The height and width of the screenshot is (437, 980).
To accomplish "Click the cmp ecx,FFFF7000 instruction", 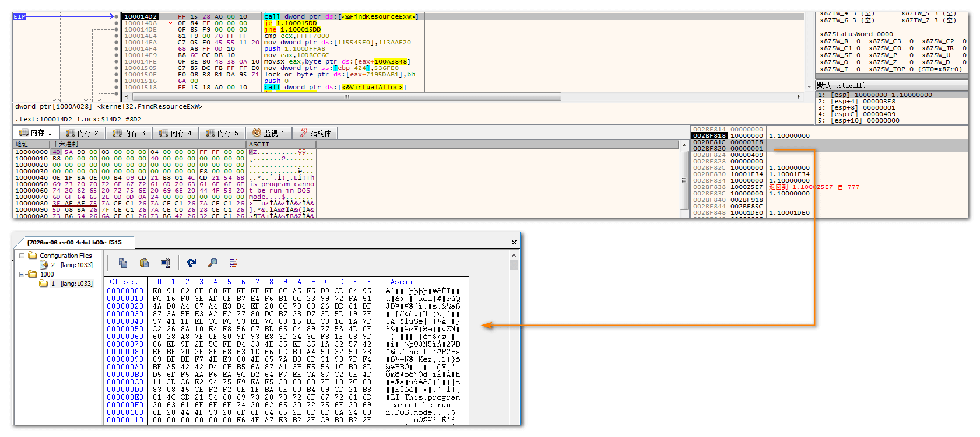I will 296,36.
